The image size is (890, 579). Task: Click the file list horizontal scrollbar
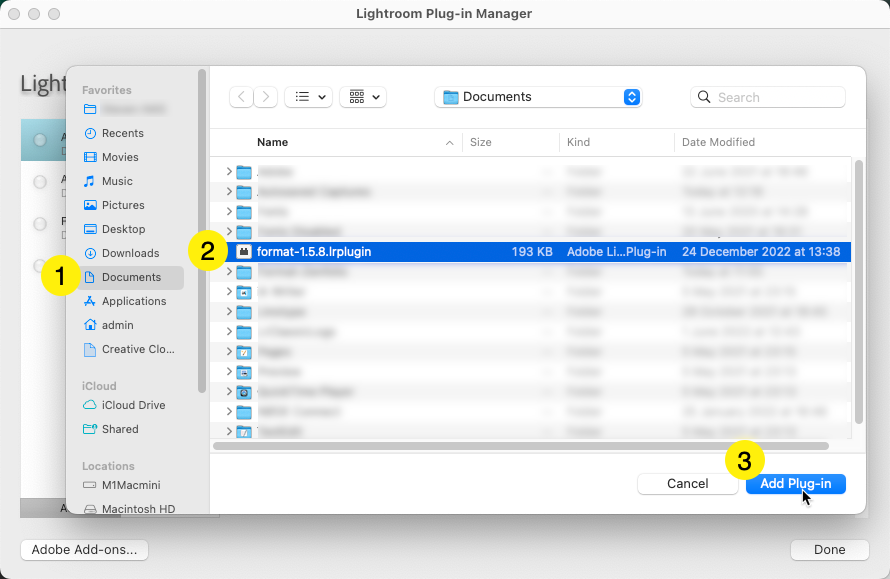tap(520, 446)
